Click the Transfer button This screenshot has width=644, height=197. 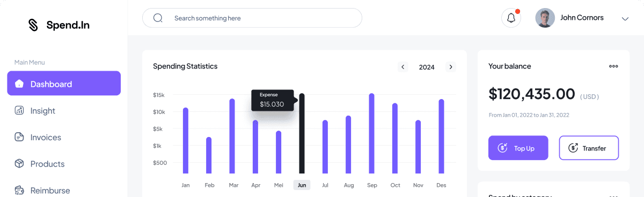pyautogui.click(x=589, y=148)
